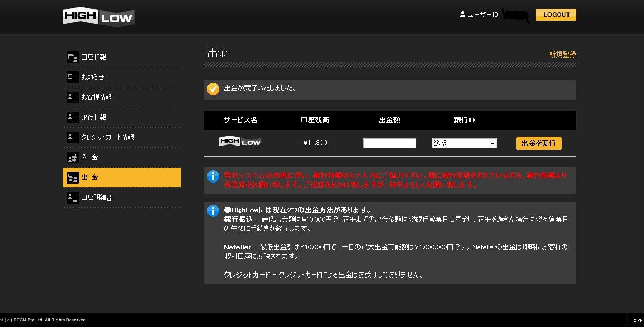Click the info icon beside withdrawal methods

coord(213,211)
